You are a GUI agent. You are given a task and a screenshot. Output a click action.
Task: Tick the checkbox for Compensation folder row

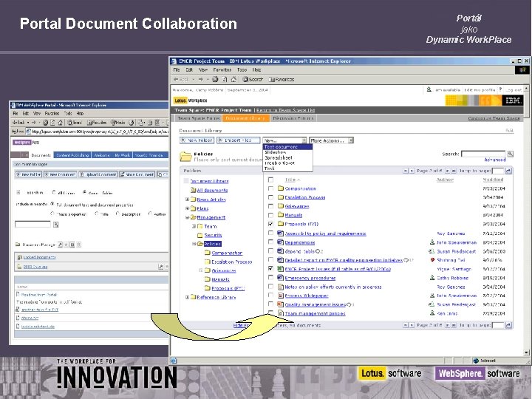click(x=270, y=188)
